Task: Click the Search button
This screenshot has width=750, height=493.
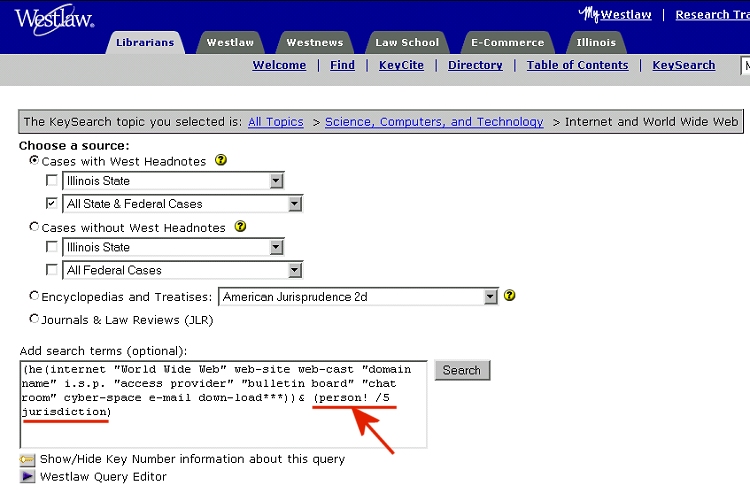Action: coord(462,370)
